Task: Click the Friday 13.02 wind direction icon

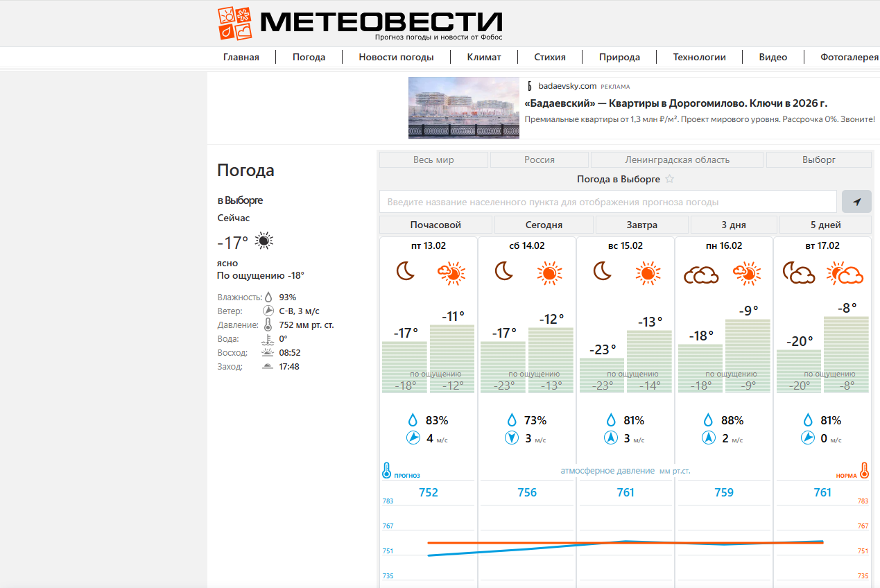Action: tap(413, 438)
